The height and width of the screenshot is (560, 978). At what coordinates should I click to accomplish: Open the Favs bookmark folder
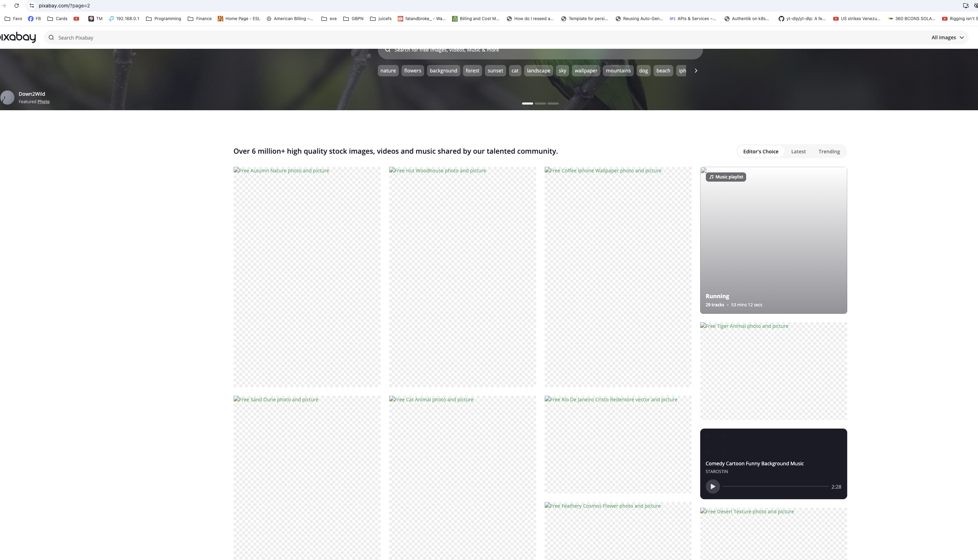click(13, 18)
